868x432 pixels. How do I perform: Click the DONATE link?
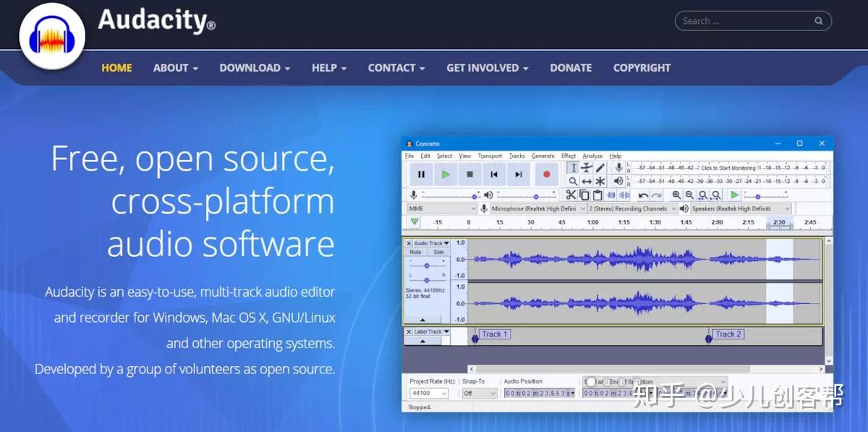571,67
